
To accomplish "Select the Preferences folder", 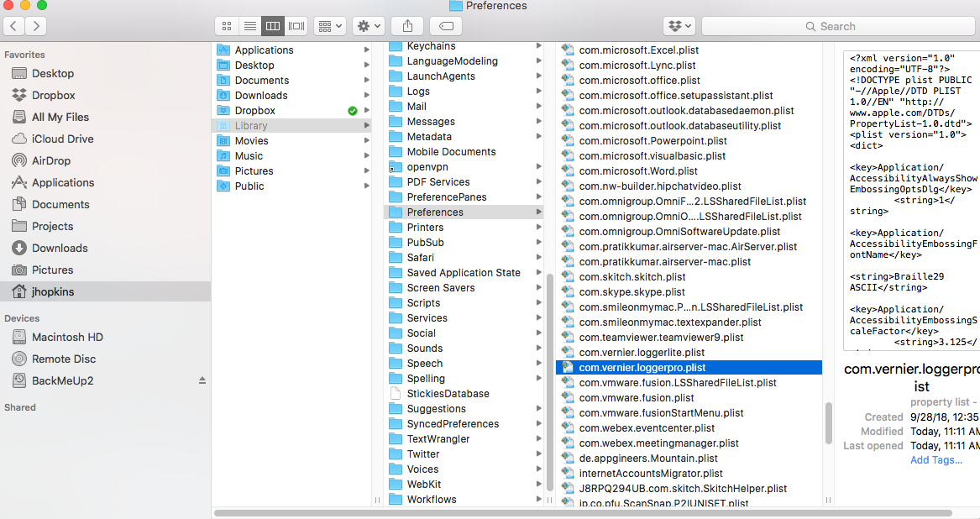I will pyautogui.click(x=464, y=212).
